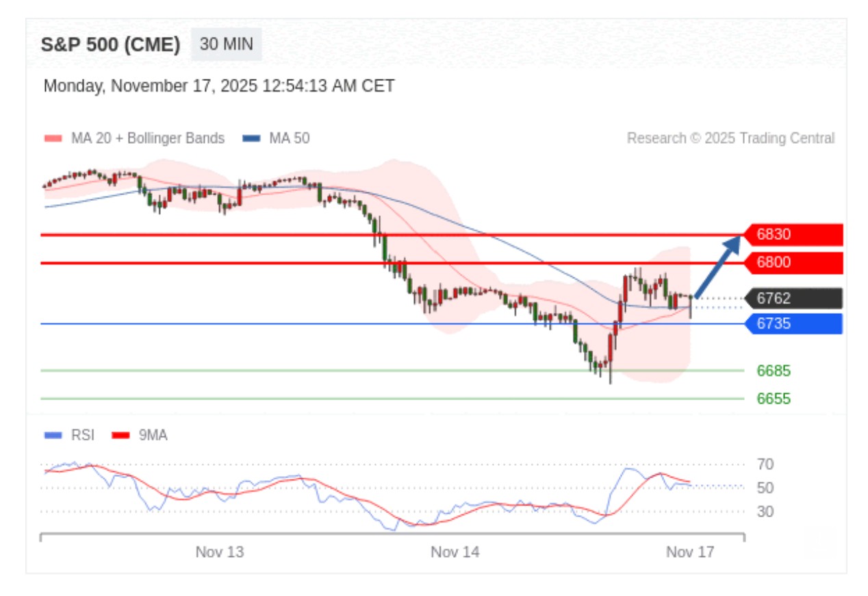Click the green 6655 support level
Viewport: 868px width, 596px height.
tap(774, 399)
